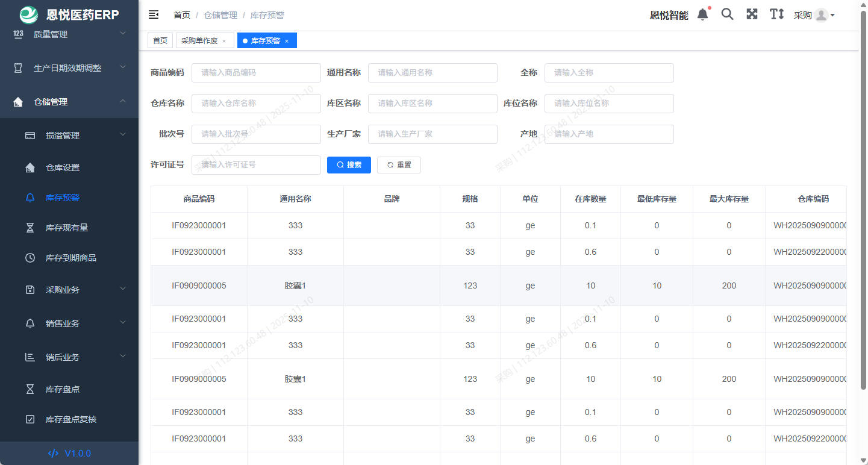Image resolution: width=868 pixels, height=465 pixels.
Task: Open the search magnifier in top bar
Action: tap(727, 14)
